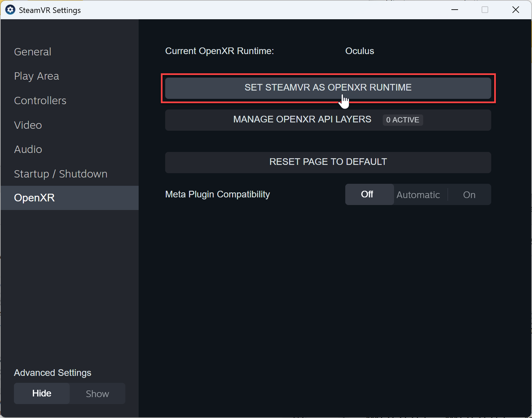
Task: Maximize the SteamVR Settings window
Action: (485, 10)
